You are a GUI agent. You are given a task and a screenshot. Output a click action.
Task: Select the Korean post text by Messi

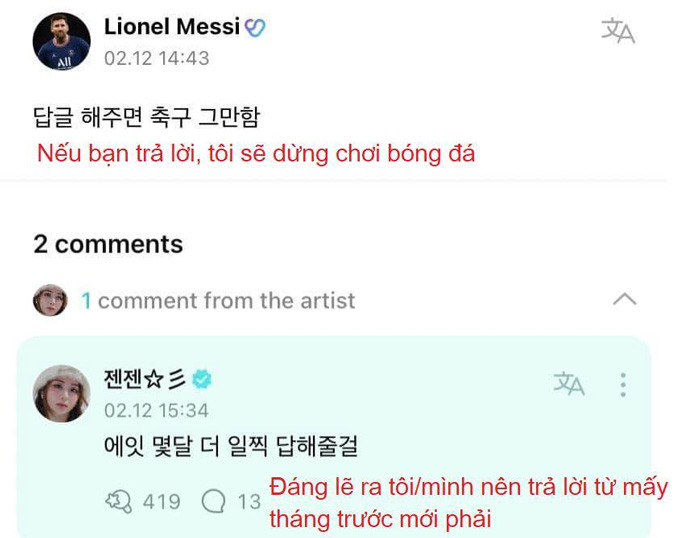146,116
